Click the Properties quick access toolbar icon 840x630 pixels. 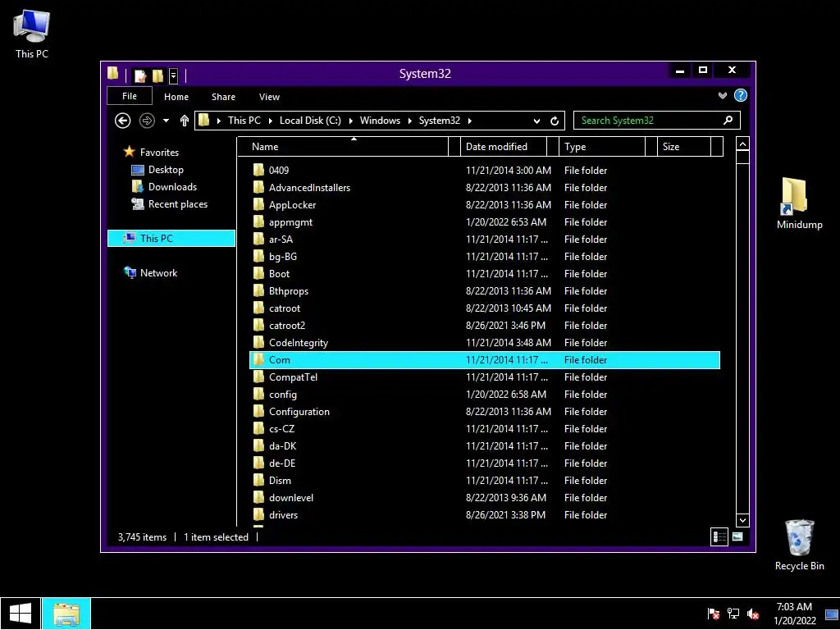pos(140,76)
